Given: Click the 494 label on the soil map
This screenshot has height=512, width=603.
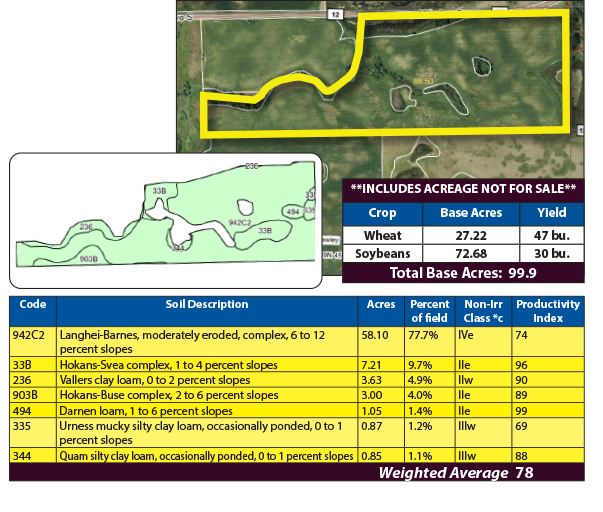Looking at the screenshot, I should pyautogui.click(x=293, y=212).
